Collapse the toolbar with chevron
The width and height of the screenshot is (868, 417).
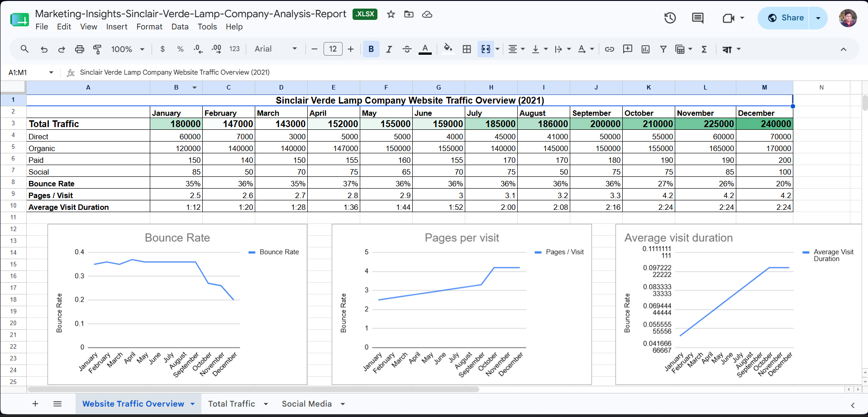843,49
